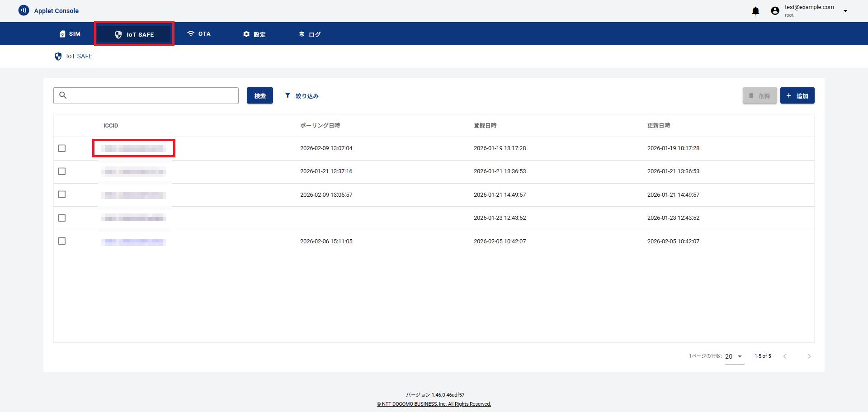The width and height of the screenshot is (868, 412).
Task: Switch to the SIM tab
Action: [70, 33]
